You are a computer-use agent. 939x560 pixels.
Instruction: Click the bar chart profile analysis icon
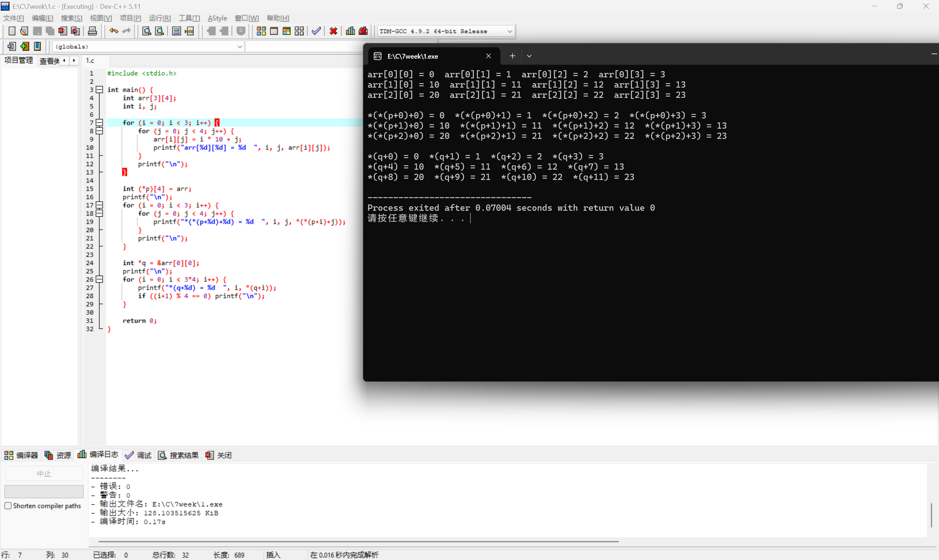click(350, 31)
